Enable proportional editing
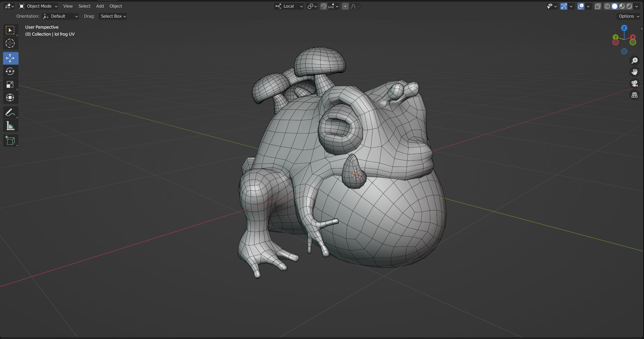Image resolution: width=644 pixels, height=339 pixels. (345, 6)
